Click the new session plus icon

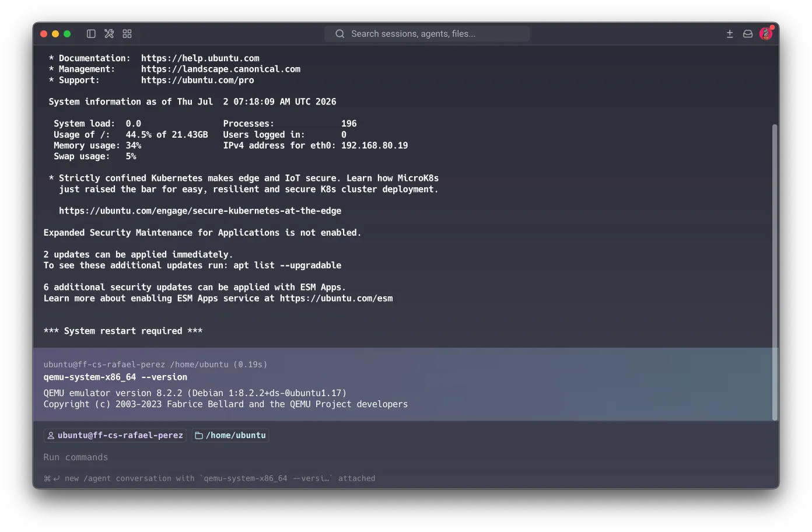point(730,34)
